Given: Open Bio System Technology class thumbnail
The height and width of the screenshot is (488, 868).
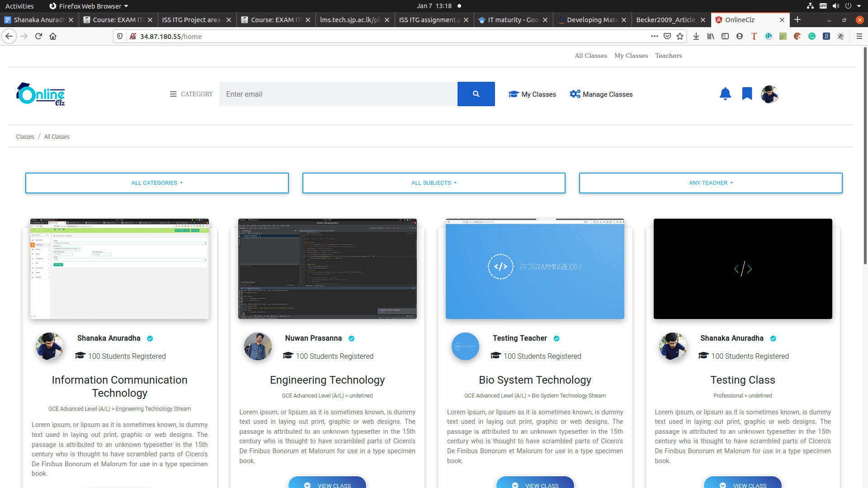Looking at the screenshot, I should 535,269.
